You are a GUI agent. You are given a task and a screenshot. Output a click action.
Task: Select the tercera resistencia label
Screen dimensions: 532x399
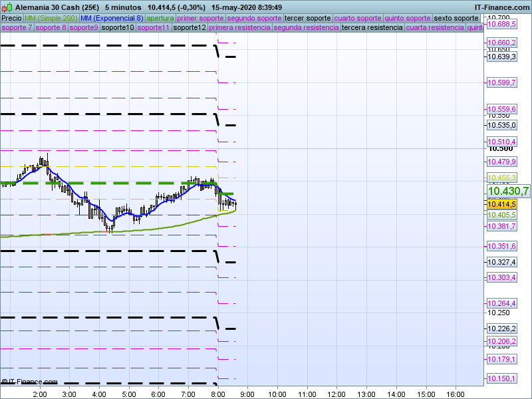[x=372, y=28]
